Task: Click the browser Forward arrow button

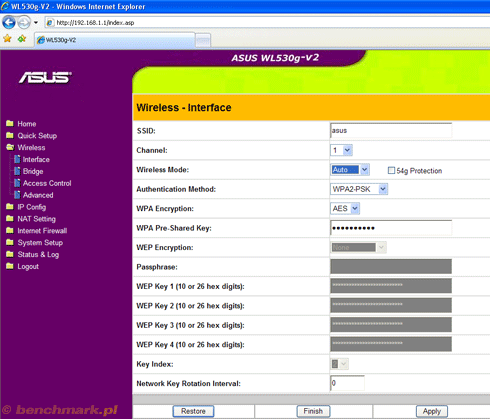Action: (24, 23)
